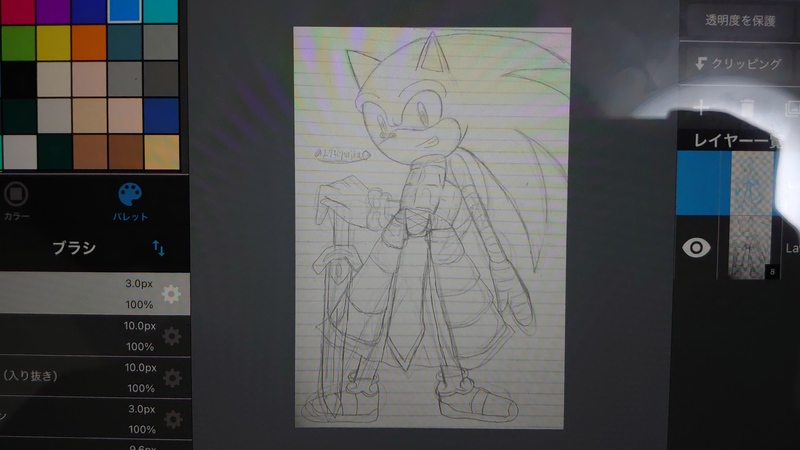Screen dimensions: 800x450
Task: Pick the beige swatch right of black
Action: point(54,80)
